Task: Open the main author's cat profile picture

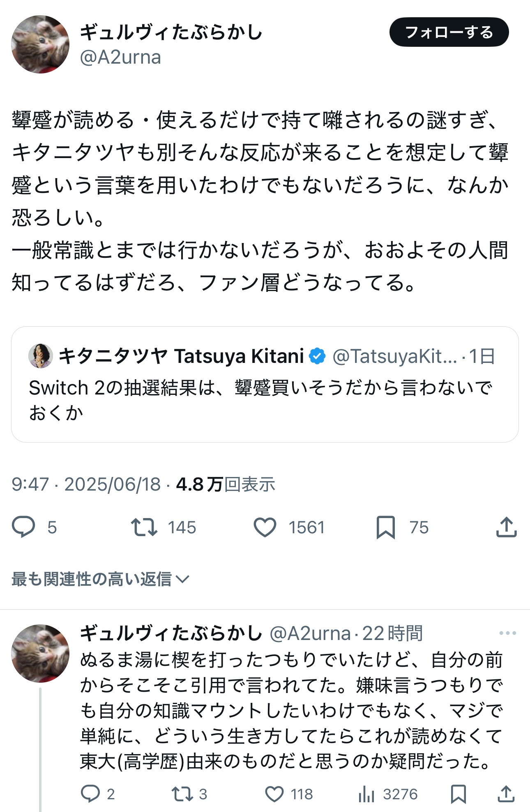Action: 40,44
